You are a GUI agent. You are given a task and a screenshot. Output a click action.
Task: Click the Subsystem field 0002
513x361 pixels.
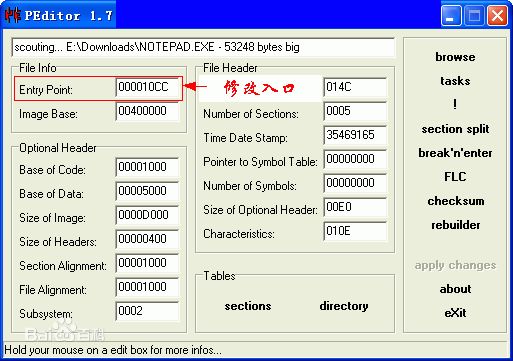[147, 311]
